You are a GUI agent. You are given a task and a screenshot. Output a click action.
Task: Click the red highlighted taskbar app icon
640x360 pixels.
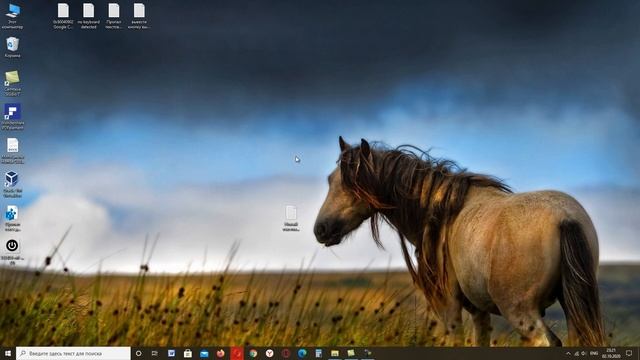[237, 353]
